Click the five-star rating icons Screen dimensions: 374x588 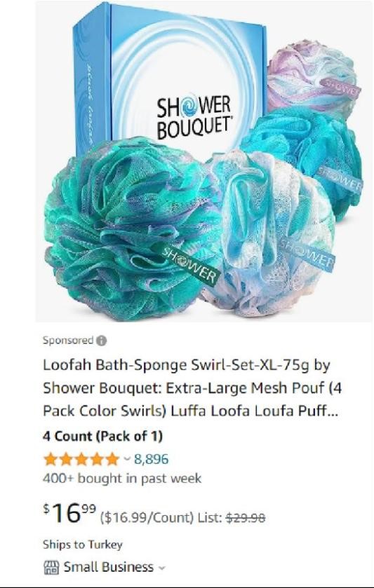click(81, 459)
